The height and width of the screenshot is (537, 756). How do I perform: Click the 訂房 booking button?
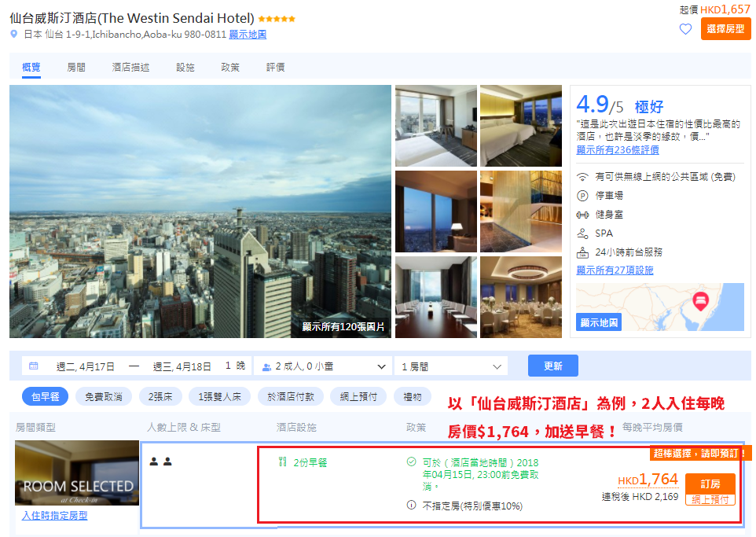[x=710, y=484]
